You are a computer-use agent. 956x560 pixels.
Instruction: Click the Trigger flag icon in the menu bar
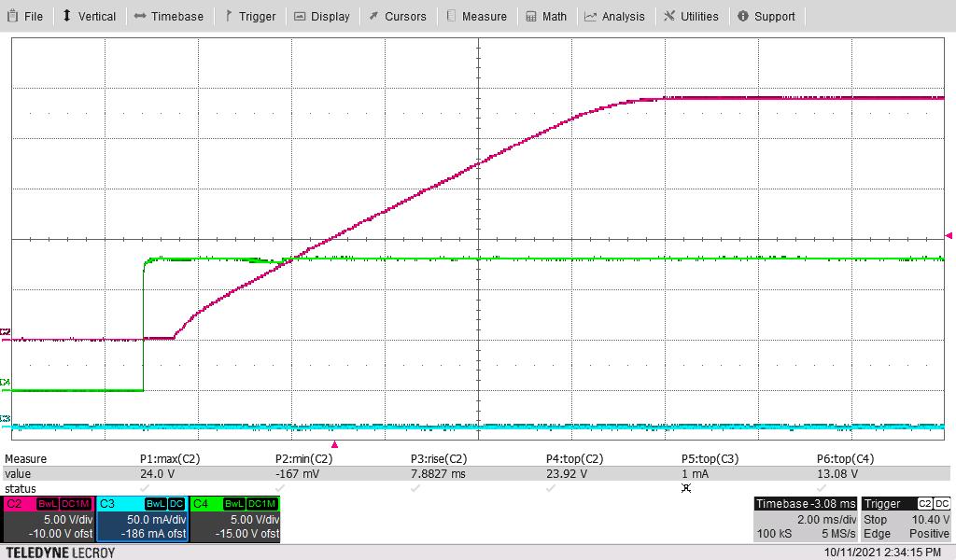[228, 16]
